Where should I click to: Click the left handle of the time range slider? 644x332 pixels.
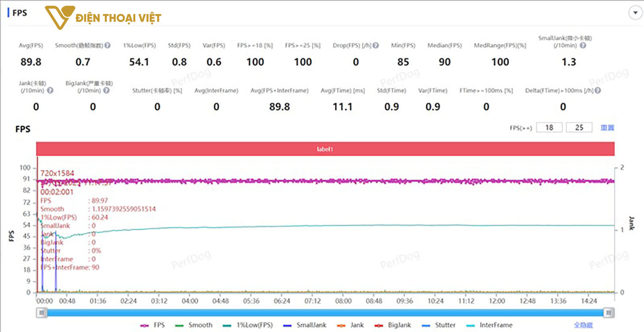coord(42,313)
